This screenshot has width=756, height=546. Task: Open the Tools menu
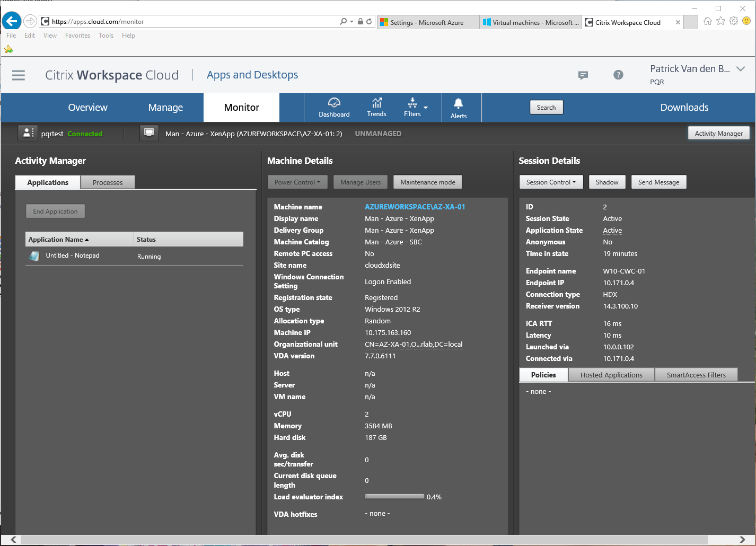pyautogui.click(x=106, y=36)
